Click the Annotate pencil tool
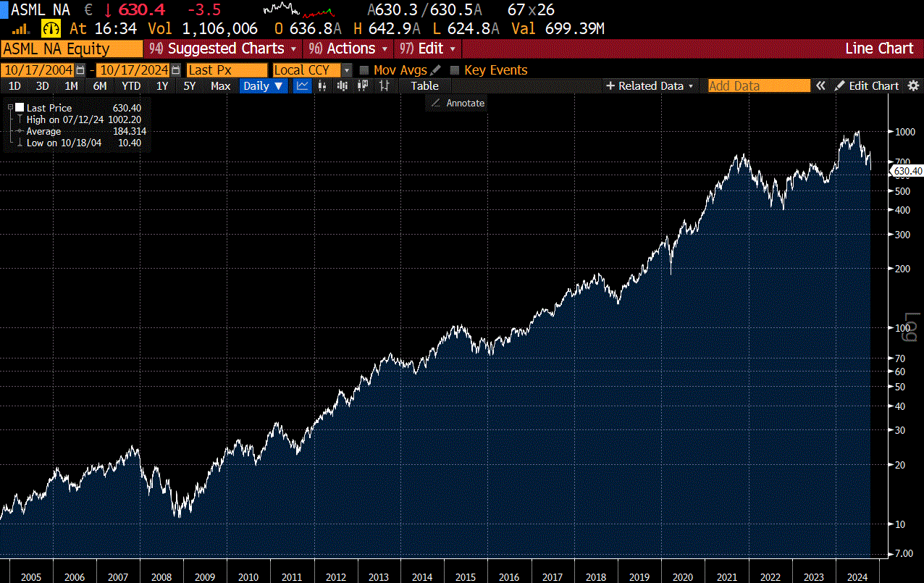The image size is (924, 583). [x=457, y=103]
